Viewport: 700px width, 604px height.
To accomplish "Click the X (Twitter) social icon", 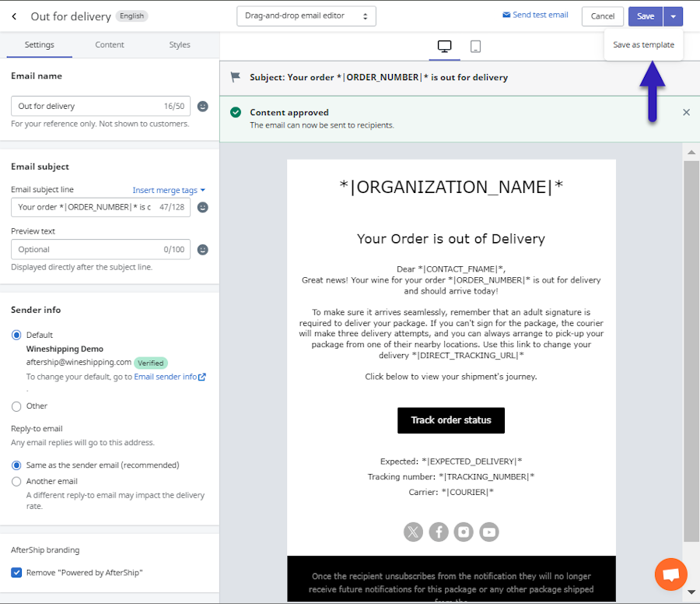I will pos(414,532).
